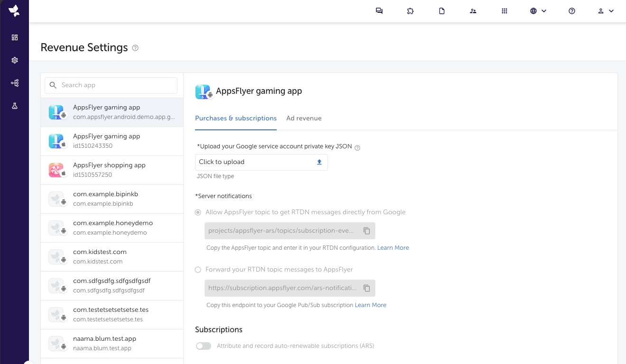Click Learn More link for Pub/Sub subscription
Viewport: 626px width, 364px height.
click(371, 305)
